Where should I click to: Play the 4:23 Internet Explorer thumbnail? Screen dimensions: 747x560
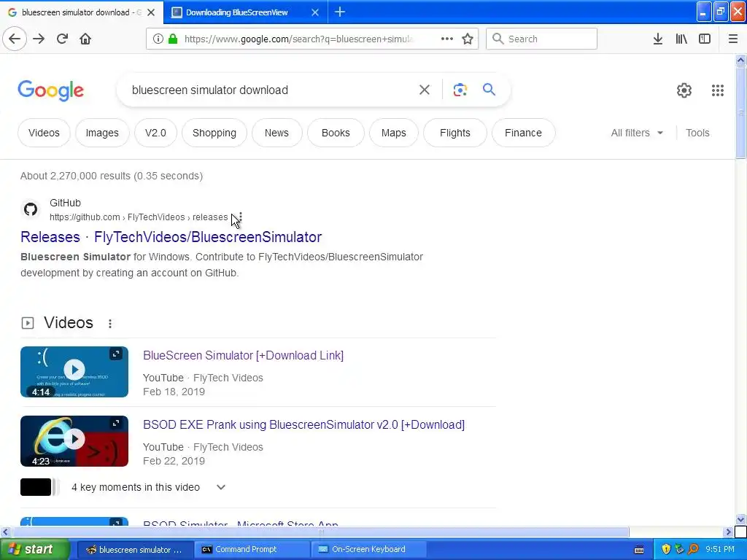[x=74, y=441]
